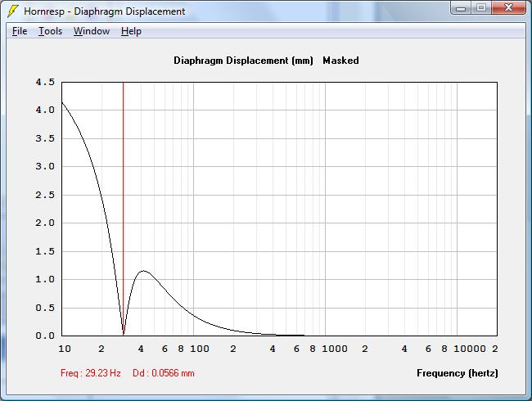The width and height of the screenshot is (532, 401).
Task: Click the curve's second peak near 1.0 mm
Action: (143, 271)
